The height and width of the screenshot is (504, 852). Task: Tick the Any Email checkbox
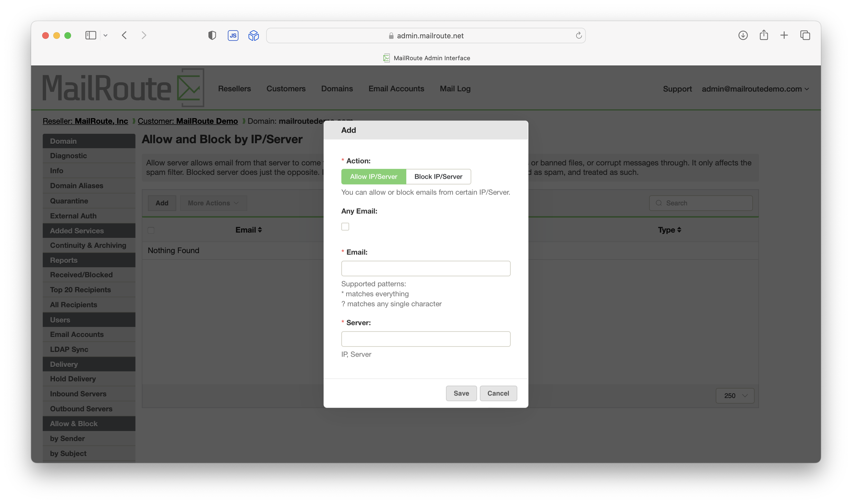click(345, 226)
